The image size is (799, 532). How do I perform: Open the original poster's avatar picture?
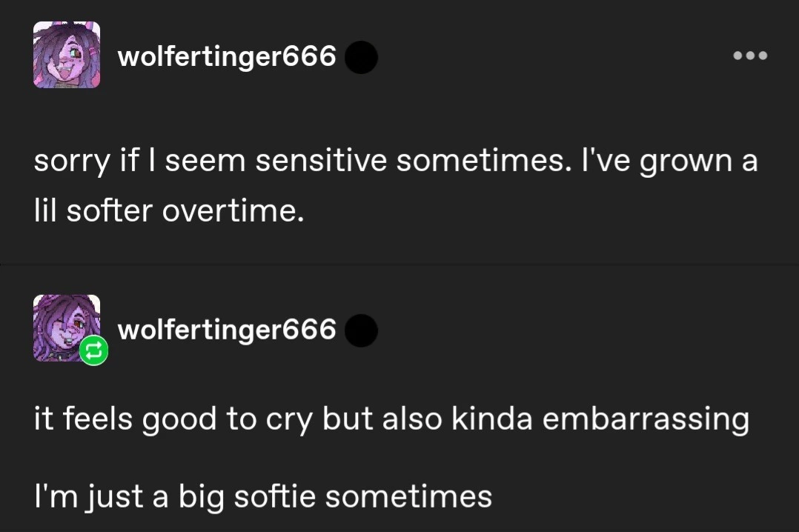point(67,55)
